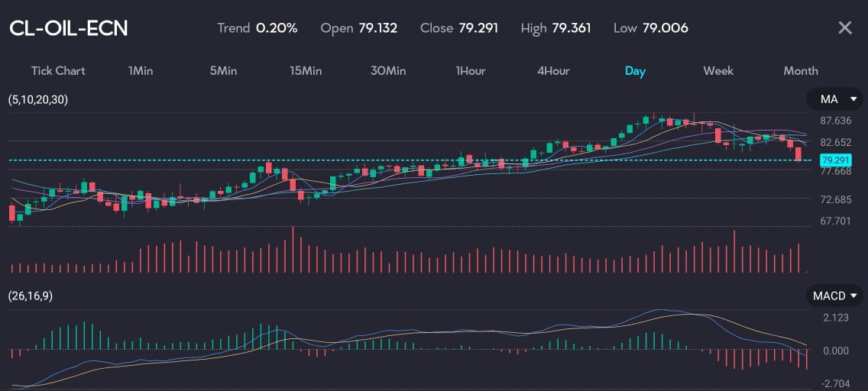This screenshot has height=391, width=868.
Task: Click the CL-OIL-ECN symbol title
Action: [69, 28]
